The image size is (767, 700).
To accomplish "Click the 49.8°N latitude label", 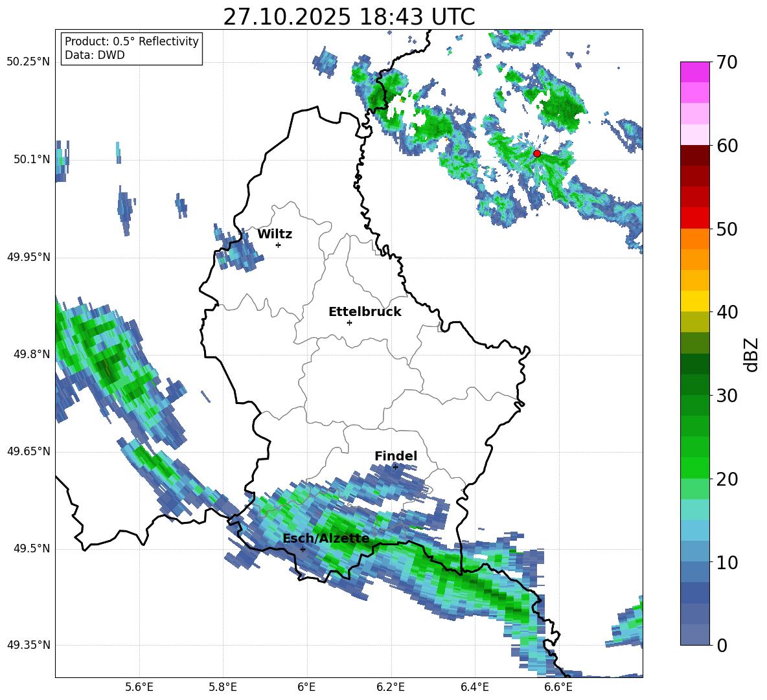I will pyautogui.click(x=32, y=354).
